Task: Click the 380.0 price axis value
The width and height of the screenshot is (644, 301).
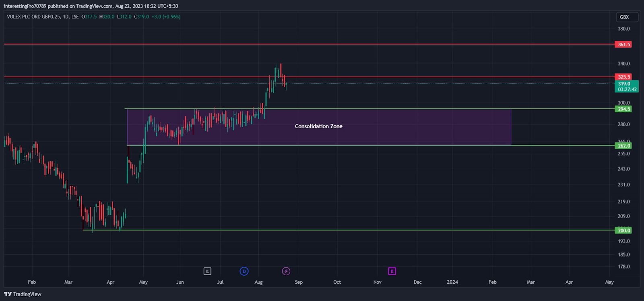Action: pos(624,29)
